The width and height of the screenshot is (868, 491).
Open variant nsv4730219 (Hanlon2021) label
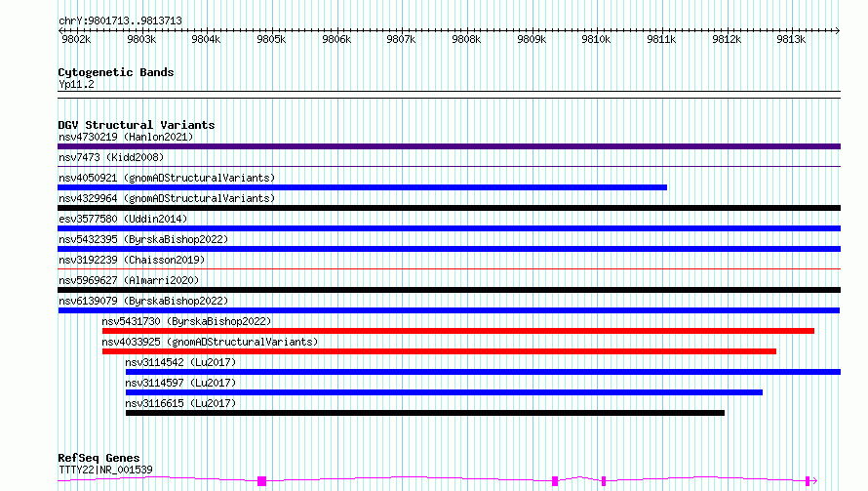click(126, 137)
